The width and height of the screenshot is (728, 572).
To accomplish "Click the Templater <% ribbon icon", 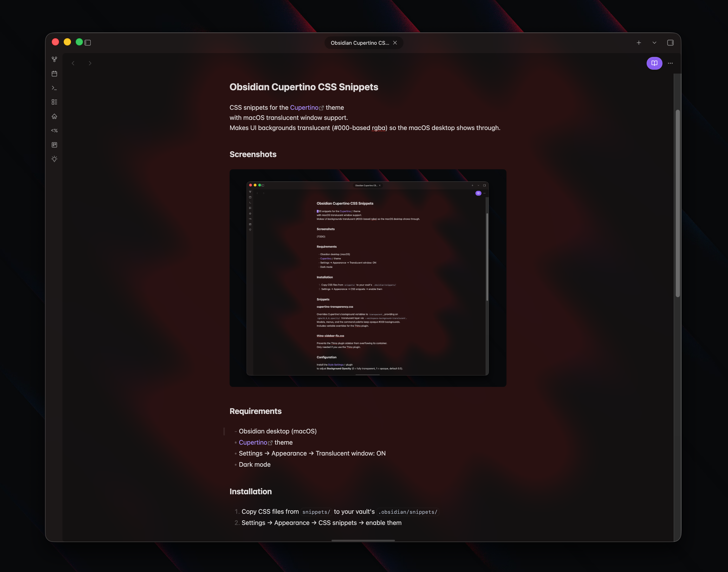I will (x=54, y=131).
